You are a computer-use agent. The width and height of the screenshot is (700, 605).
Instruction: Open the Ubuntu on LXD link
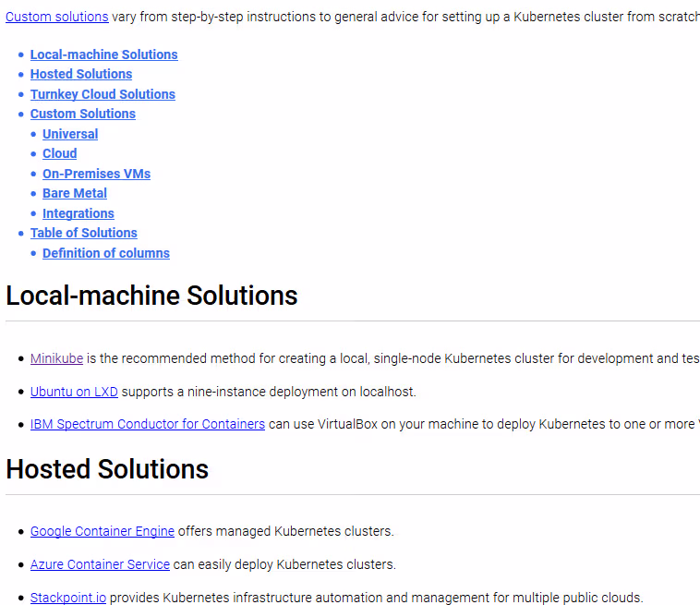pyautogui.click(x=74, y=392)
